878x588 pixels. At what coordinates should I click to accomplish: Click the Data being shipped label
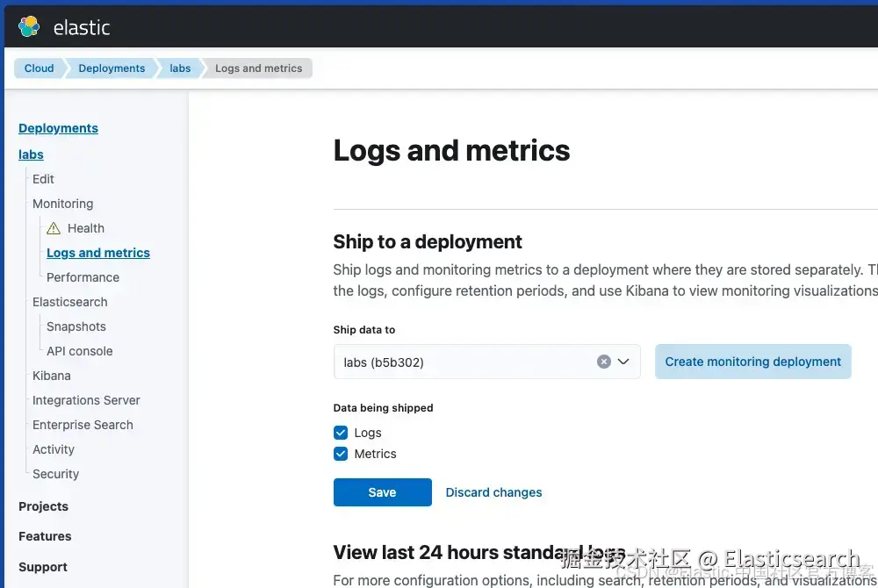[x=383, y=408]
